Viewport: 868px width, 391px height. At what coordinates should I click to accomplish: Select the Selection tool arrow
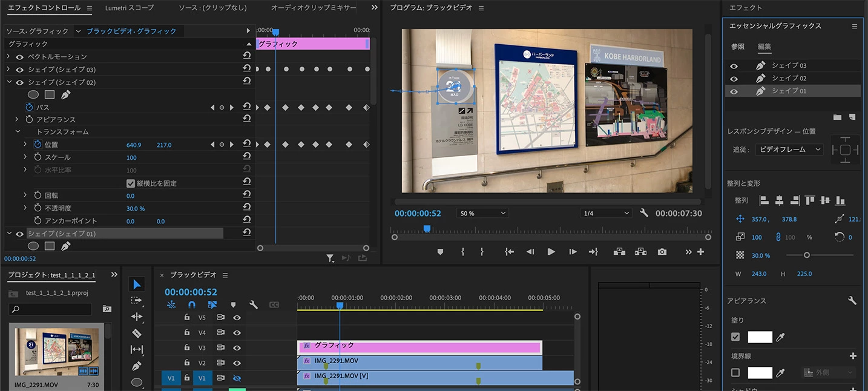[x=137, y=284]
